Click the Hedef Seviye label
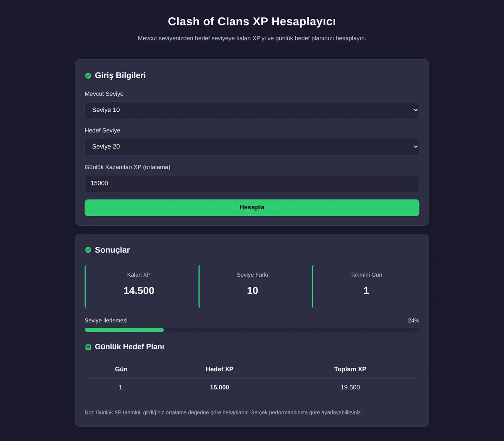504x441 pixels. click(102, 130)
